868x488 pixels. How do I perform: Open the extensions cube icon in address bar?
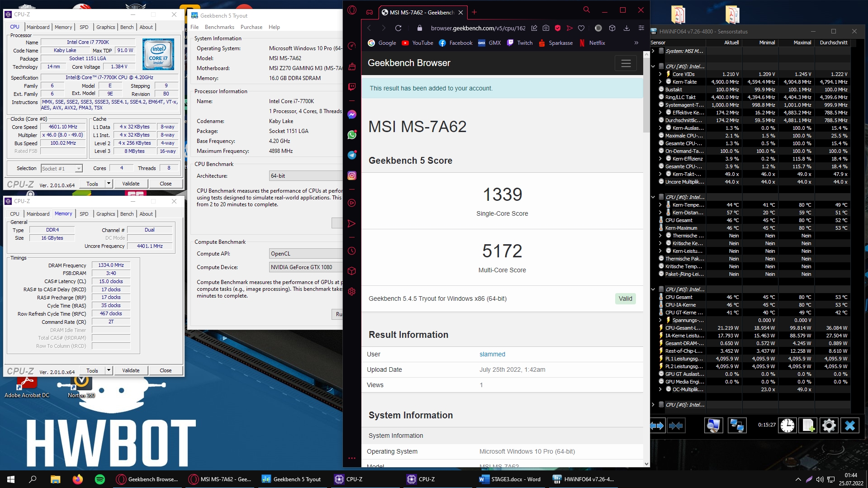(x=612, y=28)
